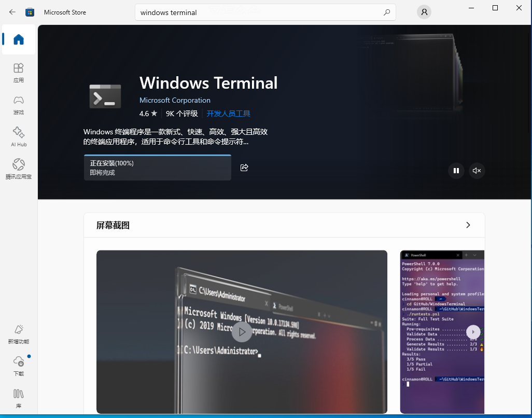Click the search magnifier icon
Image resolution: width=532 pixels, height=418 pixels.
click(x=386, y=12)
